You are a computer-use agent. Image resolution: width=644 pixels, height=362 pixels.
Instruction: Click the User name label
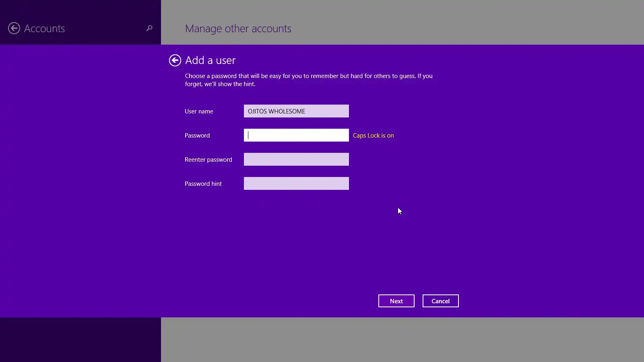199,111
